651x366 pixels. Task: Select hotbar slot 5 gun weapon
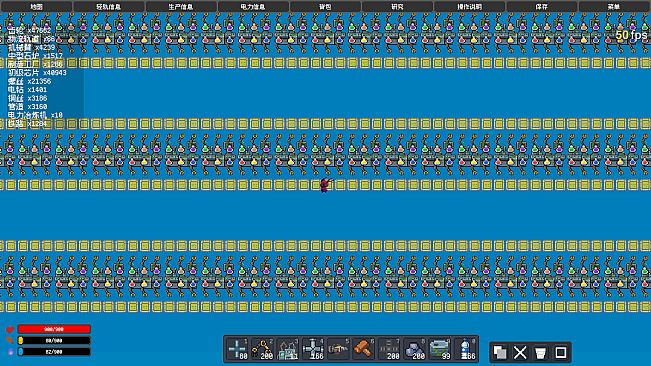point(338,349)
